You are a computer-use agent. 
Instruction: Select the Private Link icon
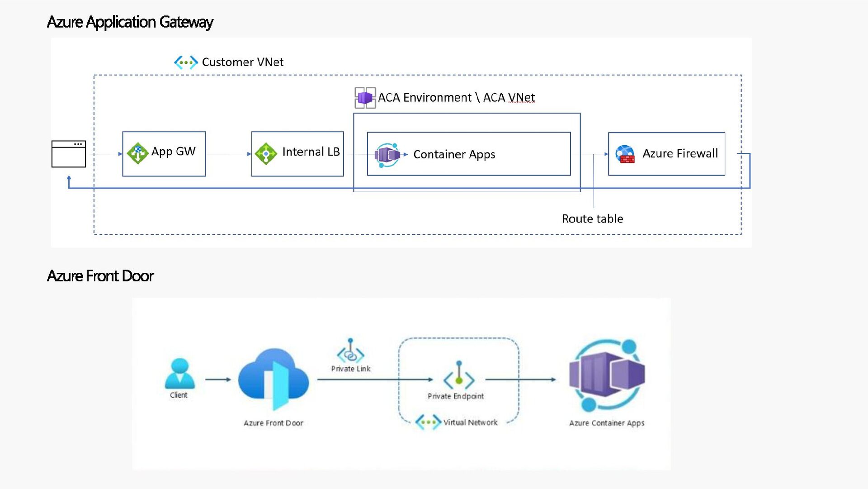[x=350, y=351]
